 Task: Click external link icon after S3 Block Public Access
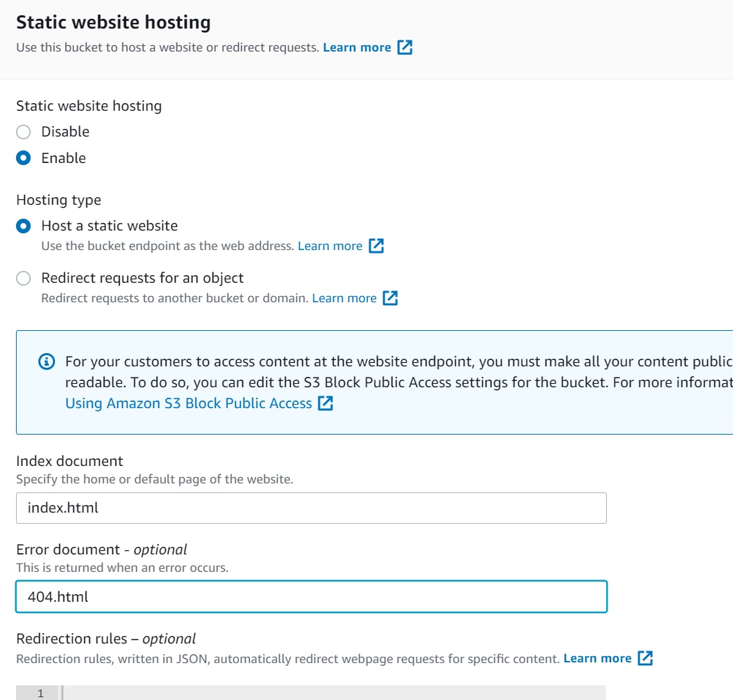(325, 403)
